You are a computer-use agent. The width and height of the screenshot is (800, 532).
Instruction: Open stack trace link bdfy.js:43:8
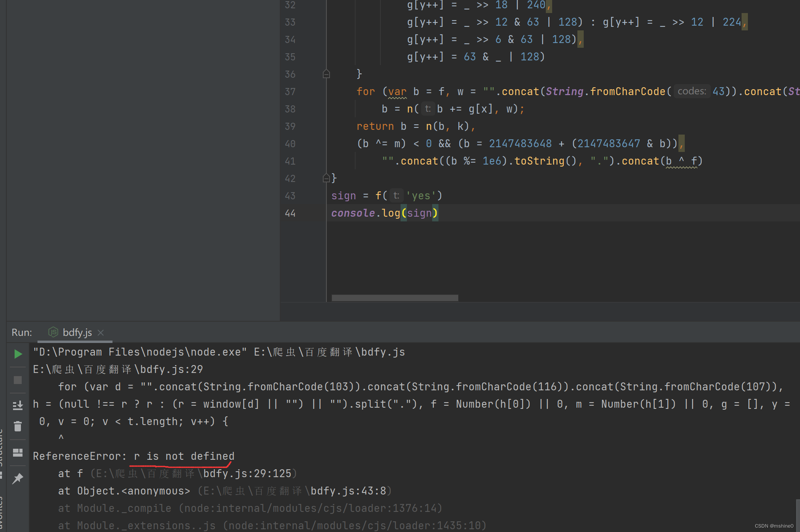pyautogui.click(x=348, y=491)
